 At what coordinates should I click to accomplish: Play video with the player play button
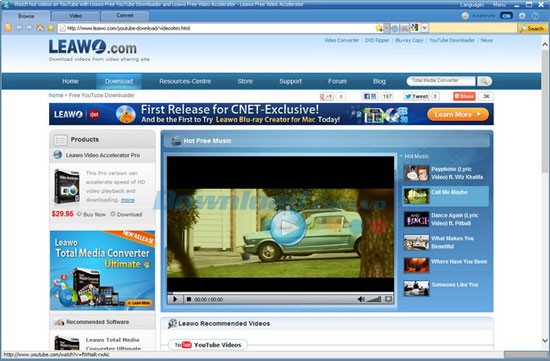pyautogui.click(x=175, y=299)
